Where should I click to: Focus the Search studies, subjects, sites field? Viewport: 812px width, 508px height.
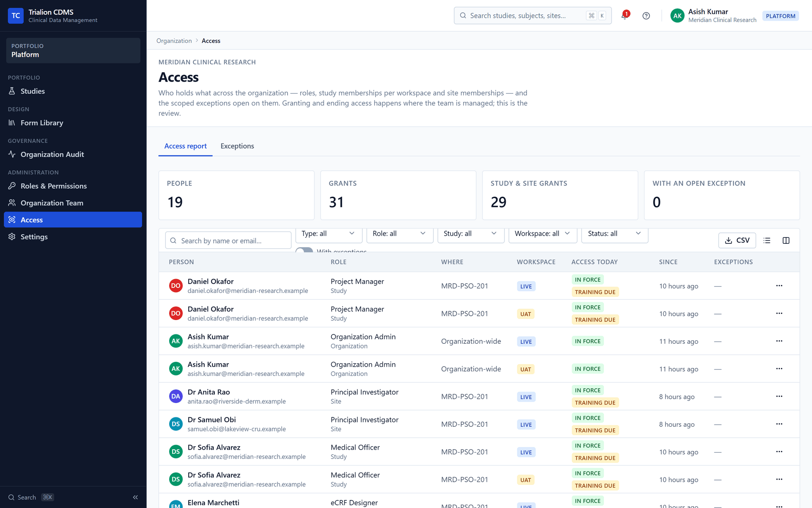532,16
